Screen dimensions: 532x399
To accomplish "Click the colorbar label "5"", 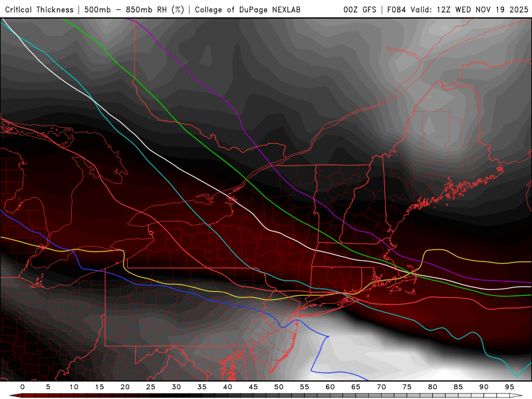I will [x=48, y=387].
